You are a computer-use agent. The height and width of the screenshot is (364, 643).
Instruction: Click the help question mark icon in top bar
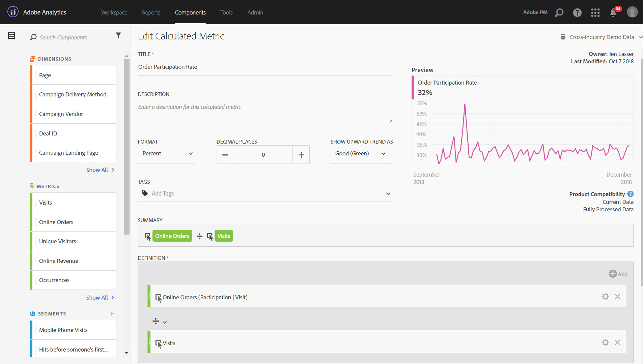coord(577,13)
